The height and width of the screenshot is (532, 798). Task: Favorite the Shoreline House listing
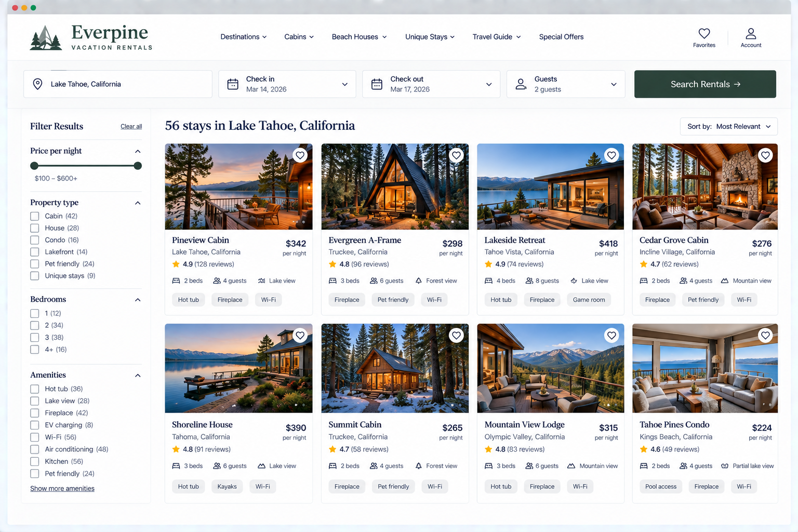click(300, 336)
